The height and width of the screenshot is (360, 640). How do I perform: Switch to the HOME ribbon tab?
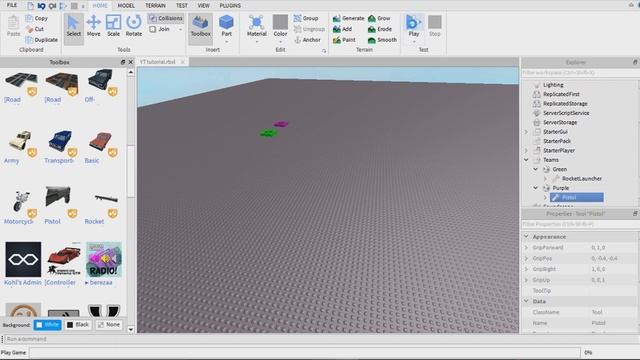[100, 6]
